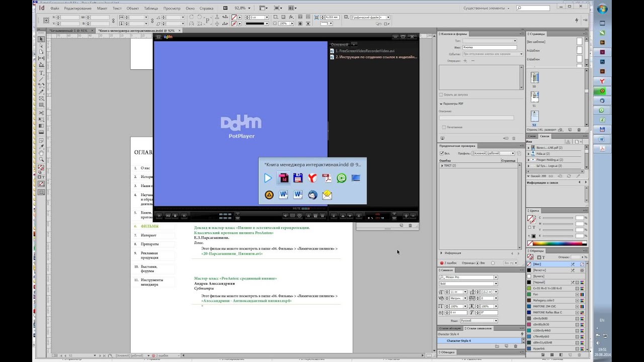The height and width of the screenshot is (362, 644).
Task: Open the Word icon in the Windows taskbar
Action: (602, 139)
